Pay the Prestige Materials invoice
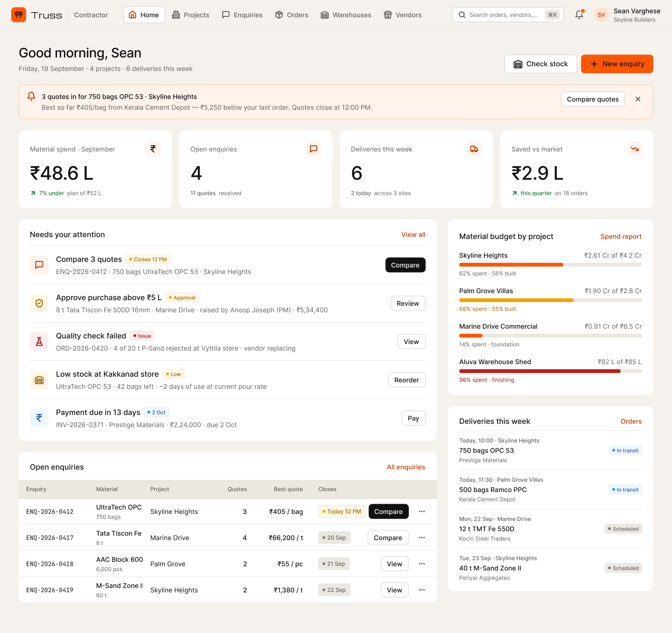Image resolution: width=672 pixels, height=633 pixels. click(x=413, y=418)
